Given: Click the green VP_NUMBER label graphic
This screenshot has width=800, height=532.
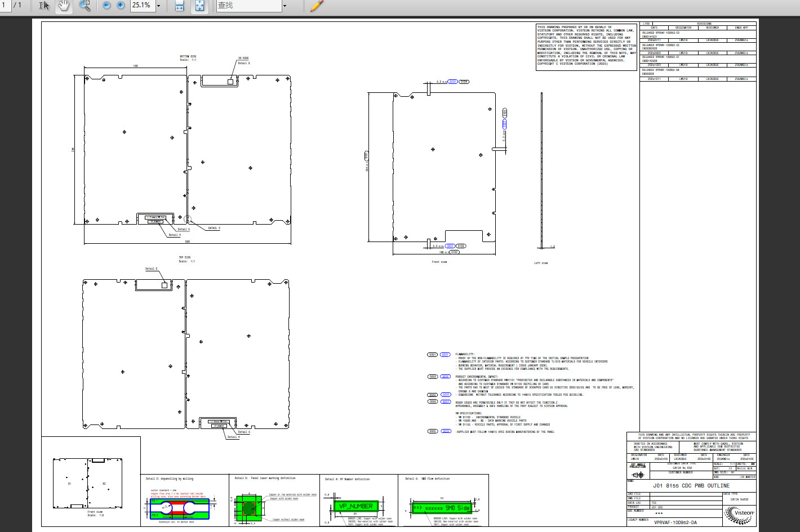Looking at the screenshot, I should coord(355,506).
